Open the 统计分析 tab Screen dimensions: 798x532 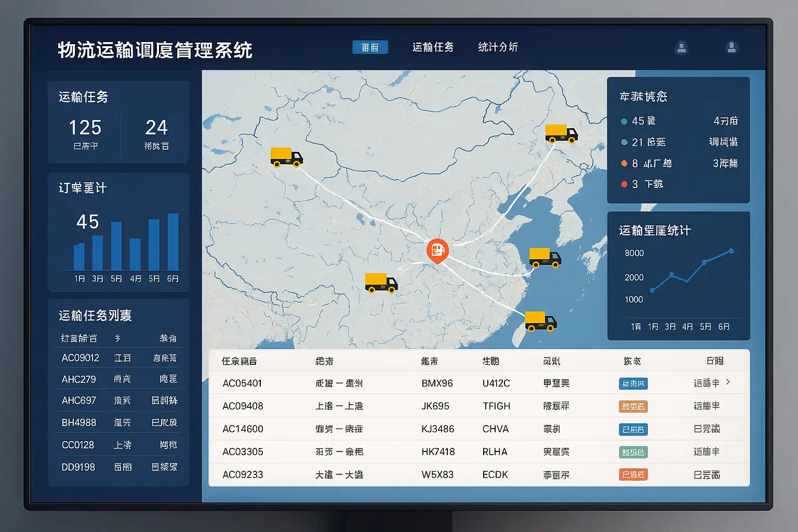point(498,47)
